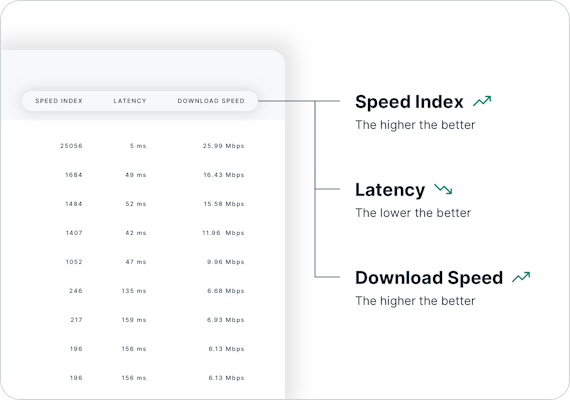
Task: Click the Speed Index heading
Action: 409,102
